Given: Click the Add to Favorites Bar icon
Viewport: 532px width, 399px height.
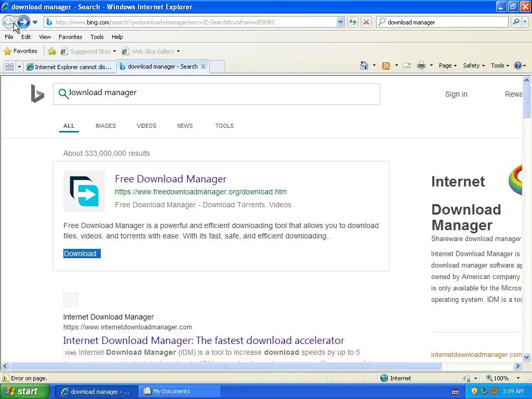Looking at the screenshot, I should tap(52, 51).
